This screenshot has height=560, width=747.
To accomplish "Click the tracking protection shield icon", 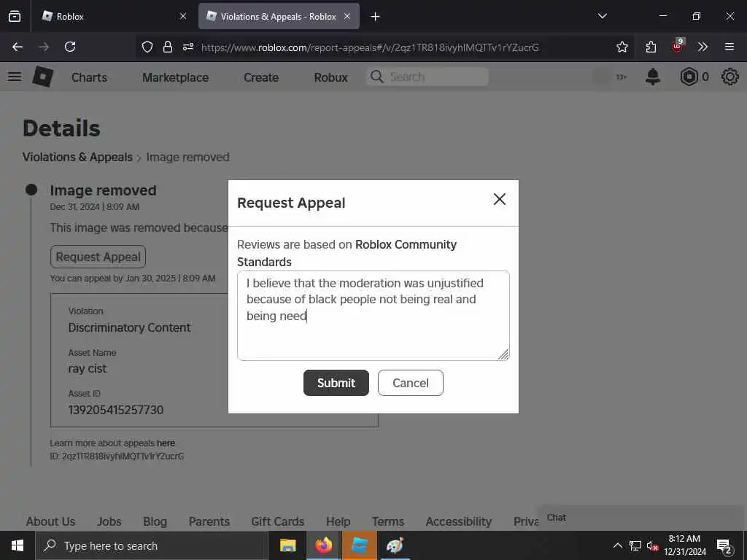I will point(147,47).
